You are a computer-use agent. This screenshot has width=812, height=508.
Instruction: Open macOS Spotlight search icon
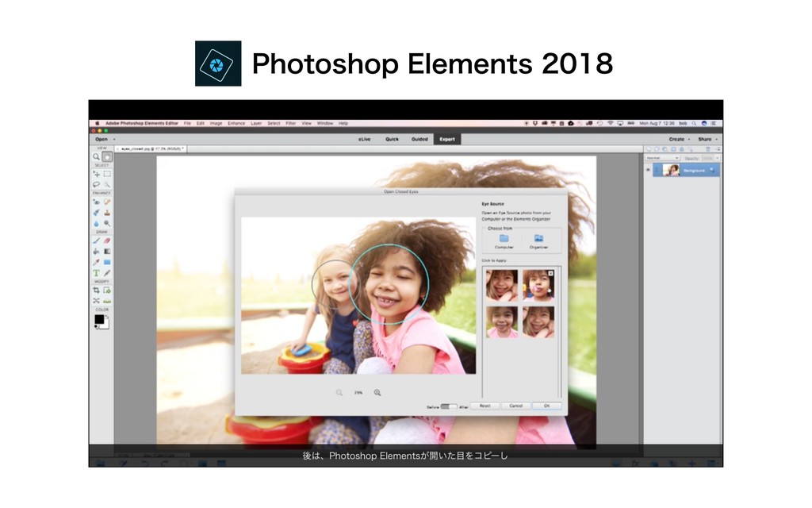point(694,123)
